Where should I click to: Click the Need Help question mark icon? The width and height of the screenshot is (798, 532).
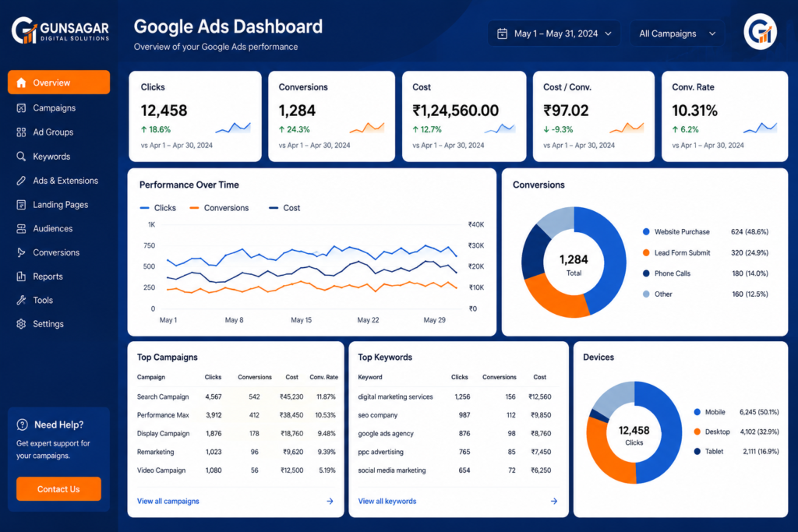(x=22, y=425)
